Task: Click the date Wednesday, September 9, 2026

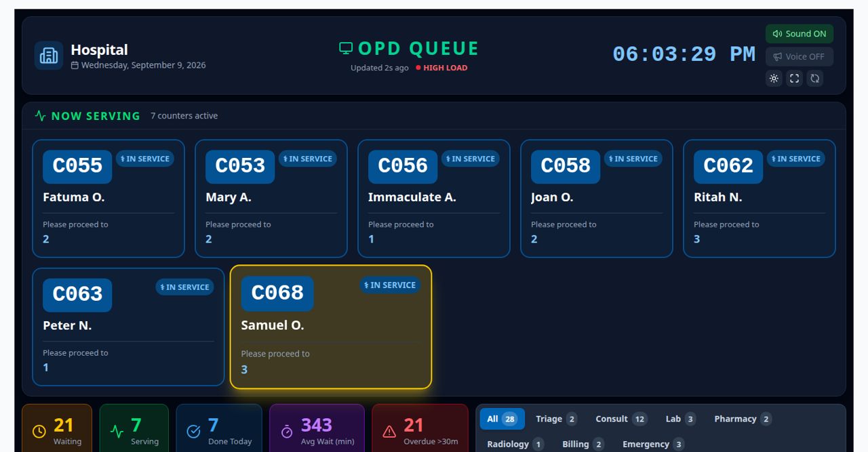Action: coord(144,66)
